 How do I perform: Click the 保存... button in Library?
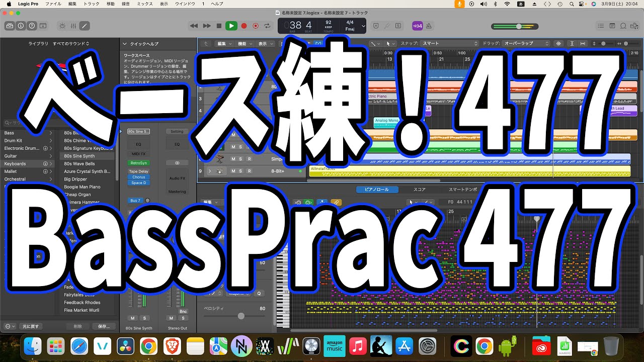104,326
